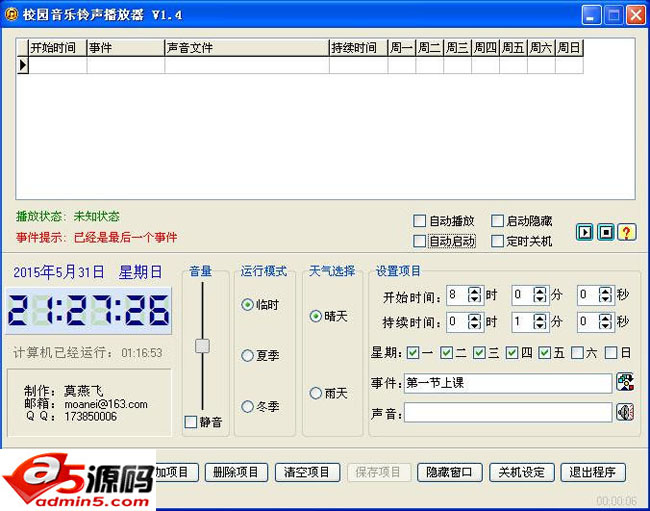The width and height of the screenshot is (650, 511).
Task: Click the 删除项目 button
Action: [236, 473]
